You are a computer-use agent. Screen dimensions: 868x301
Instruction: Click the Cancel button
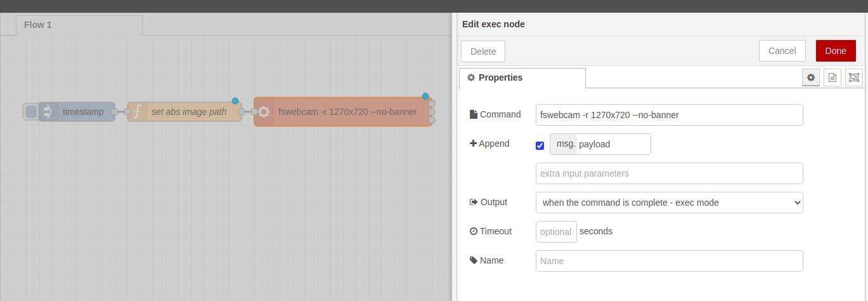[x=782, y=51]
